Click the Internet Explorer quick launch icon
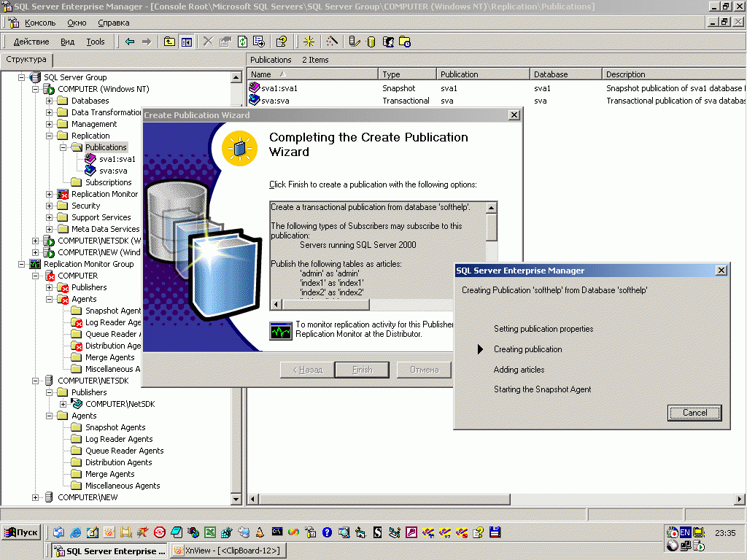Viewport: 747px width, 560px height. coord(75,532)
